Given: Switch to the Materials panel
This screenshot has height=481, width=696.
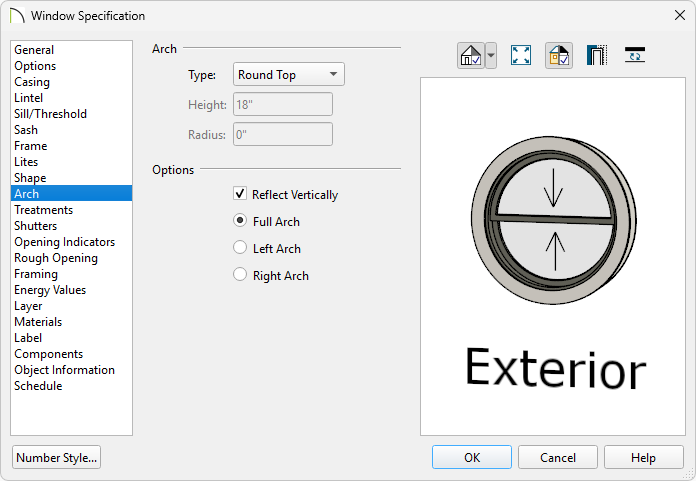Looking at the screenshot, I should 71,321.
